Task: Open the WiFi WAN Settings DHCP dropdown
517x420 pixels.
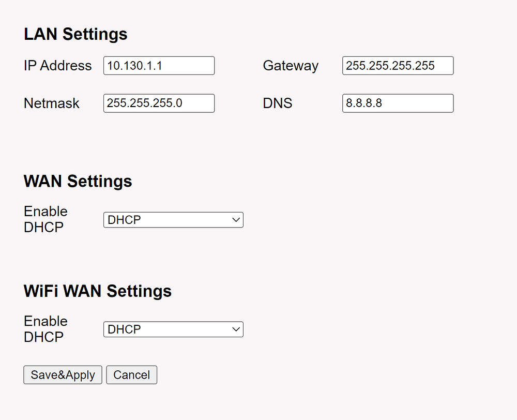Action: coord(173,329)
